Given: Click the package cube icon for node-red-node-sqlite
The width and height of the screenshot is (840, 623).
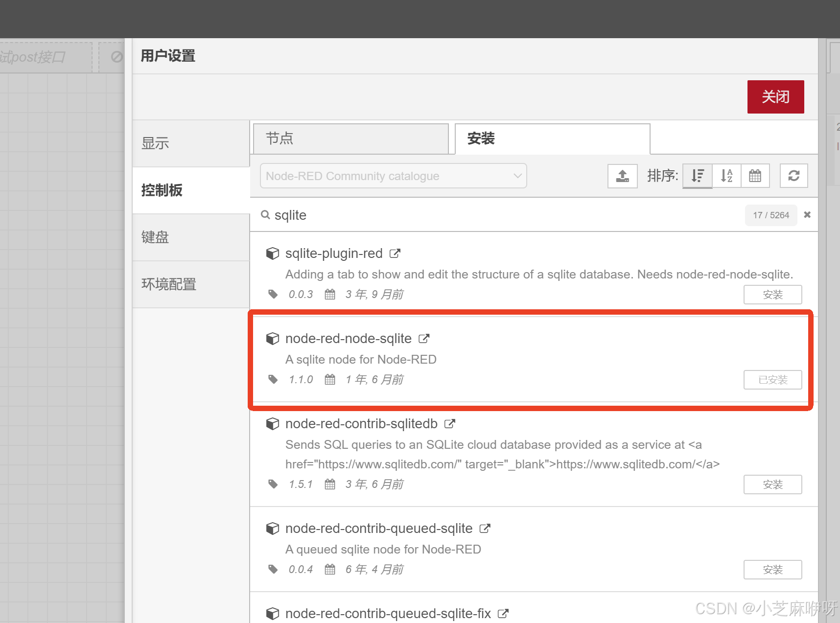Looking at the screenshot, I should pyautogui.click(x=273, y=338).
